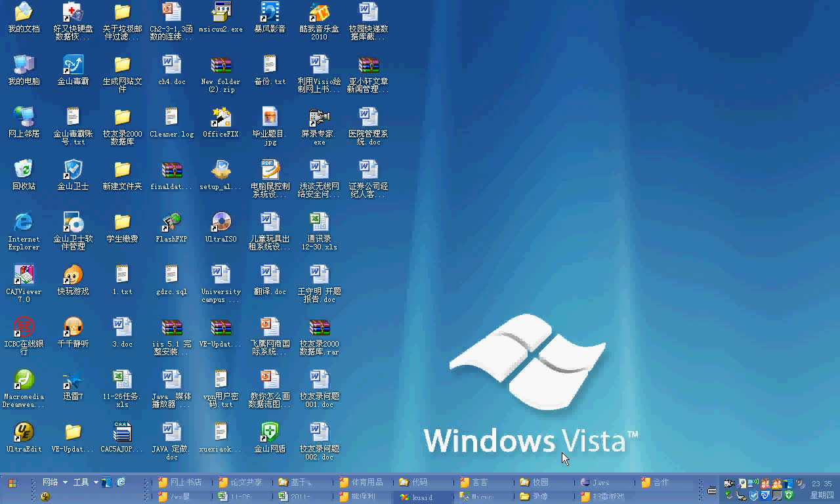Open OfficeFIX desktop icon
This screenshot has width=840, height=504.
[x=221, y=123]
